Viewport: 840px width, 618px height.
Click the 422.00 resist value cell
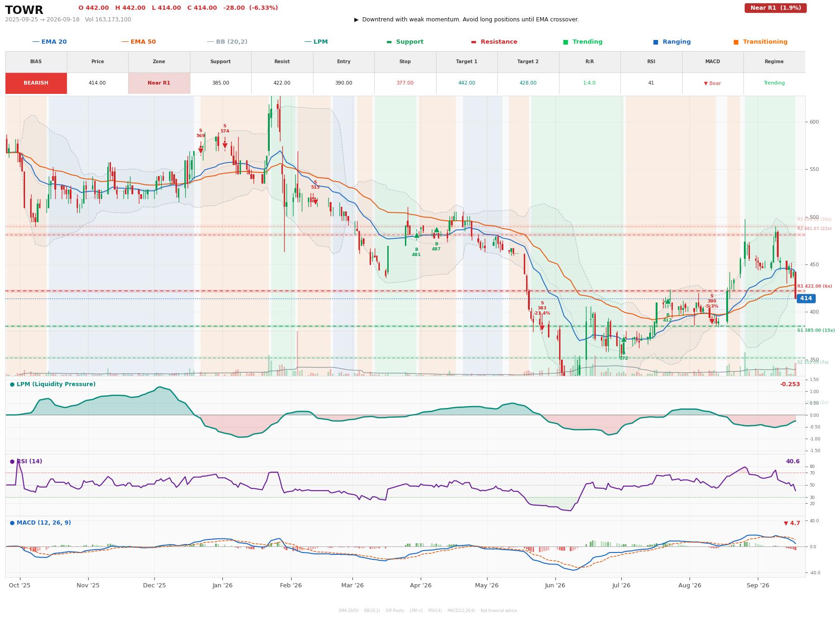point(282,83)
